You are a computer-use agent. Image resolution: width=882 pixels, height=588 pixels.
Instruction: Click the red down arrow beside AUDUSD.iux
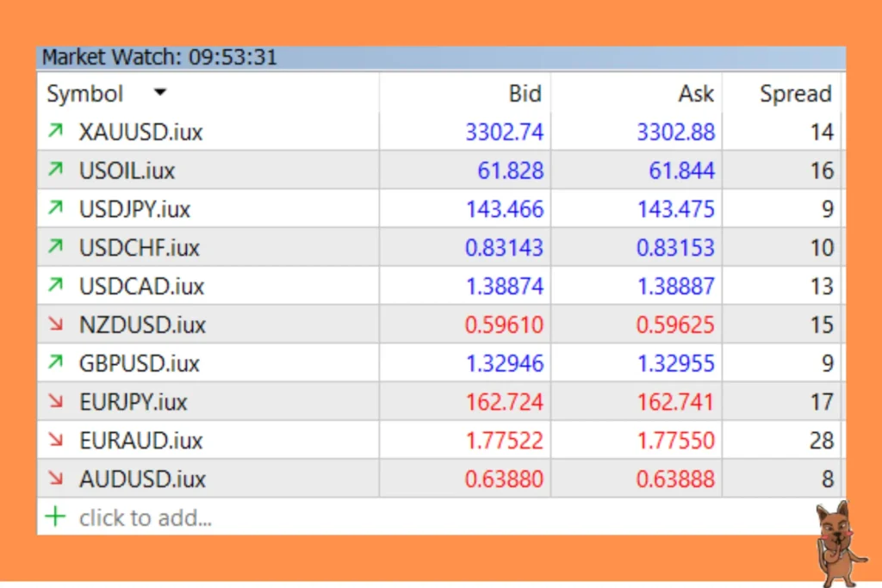pyautogui.click(x=56, y=479)
